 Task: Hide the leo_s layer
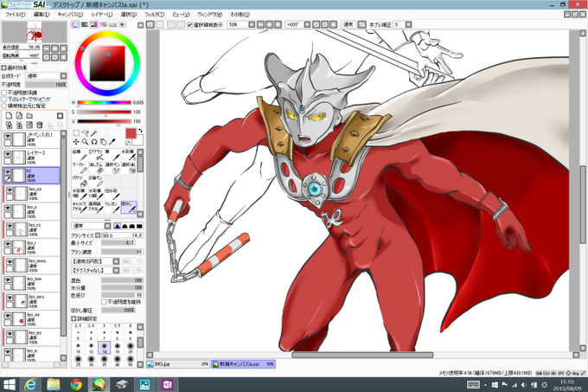pos(8,209)
